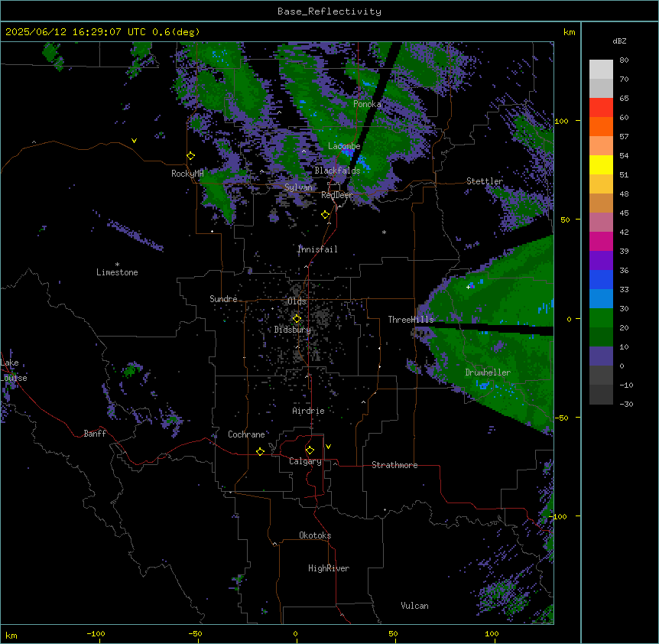Click the yellow diamond marker above RockyMH

(x=191, y=156)
